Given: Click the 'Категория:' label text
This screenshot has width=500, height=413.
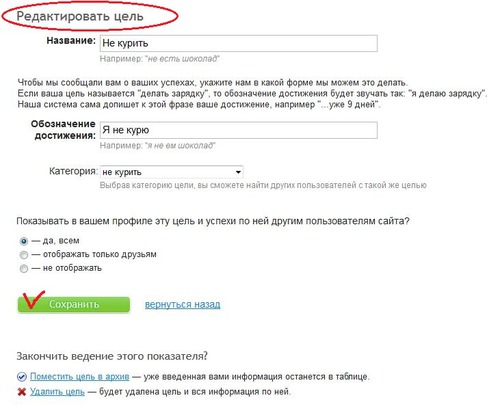Looking at the screenshot, I should pos(73,171).
